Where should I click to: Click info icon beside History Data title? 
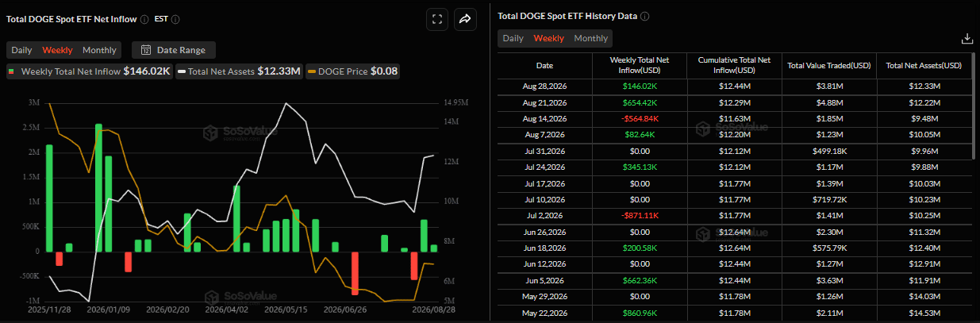click(x=644, y=16)
